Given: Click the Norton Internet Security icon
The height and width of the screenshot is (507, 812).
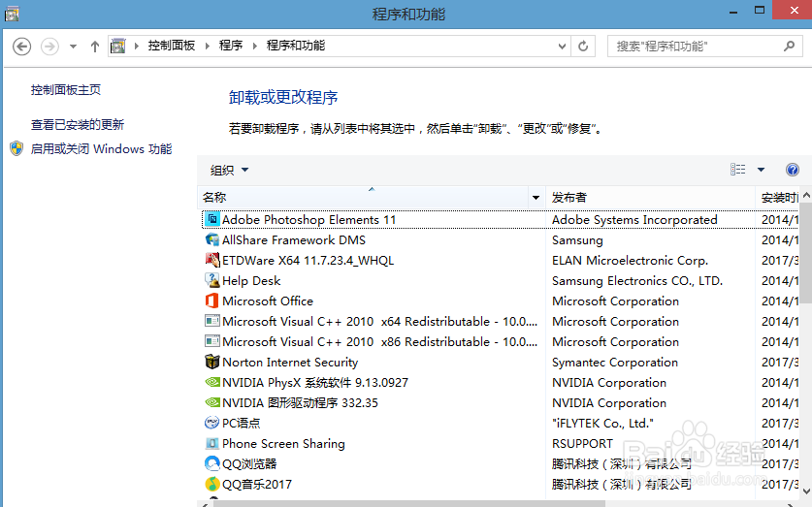Looking at the screenshot, I should coord(212,363).
